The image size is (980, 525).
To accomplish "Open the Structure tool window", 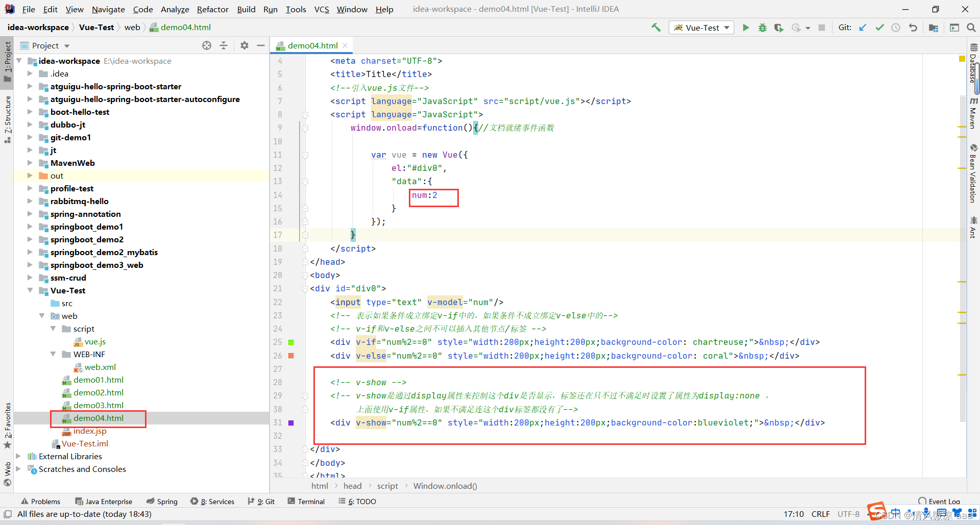I will tap(8, 119).
